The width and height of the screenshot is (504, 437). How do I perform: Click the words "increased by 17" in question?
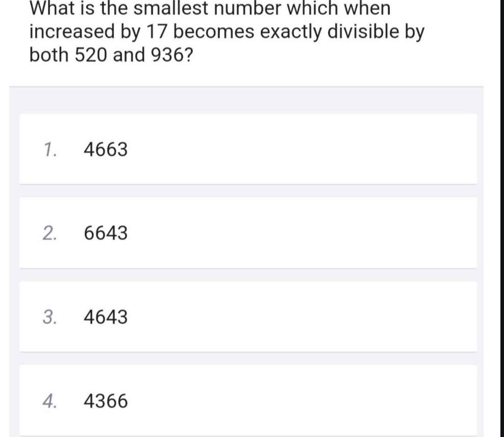point(98,32)
